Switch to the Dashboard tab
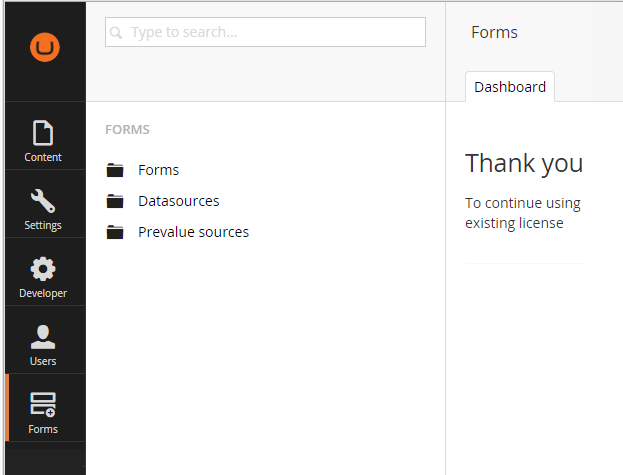The image size is (623, 475). [510, 87]
